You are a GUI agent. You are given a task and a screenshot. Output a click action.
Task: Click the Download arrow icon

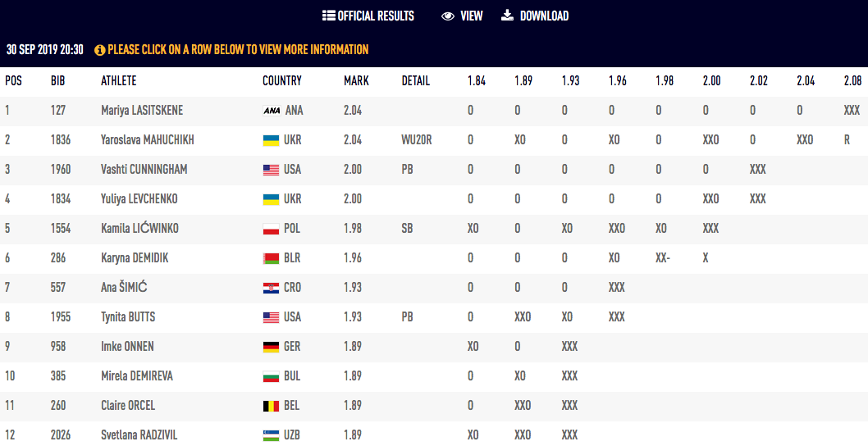508,16
